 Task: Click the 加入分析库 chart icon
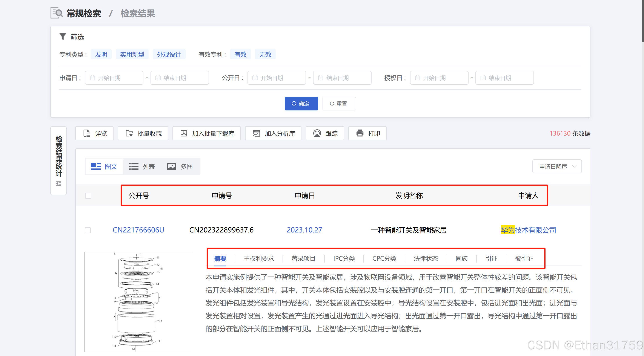(256, 133)
